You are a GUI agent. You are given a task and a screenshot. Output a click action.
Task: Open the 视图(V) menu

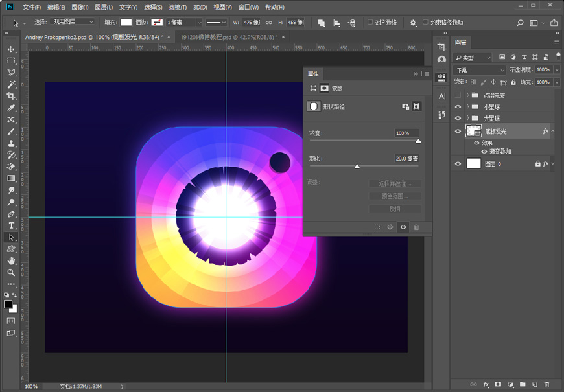(x=222, y=7)
